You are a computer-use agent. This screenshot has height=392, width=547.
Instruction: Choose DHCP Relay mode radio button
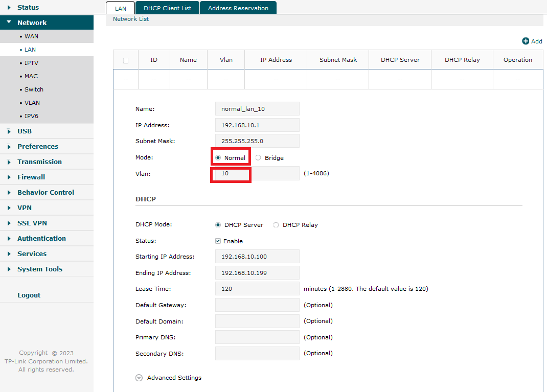click(x=276, y=225)
